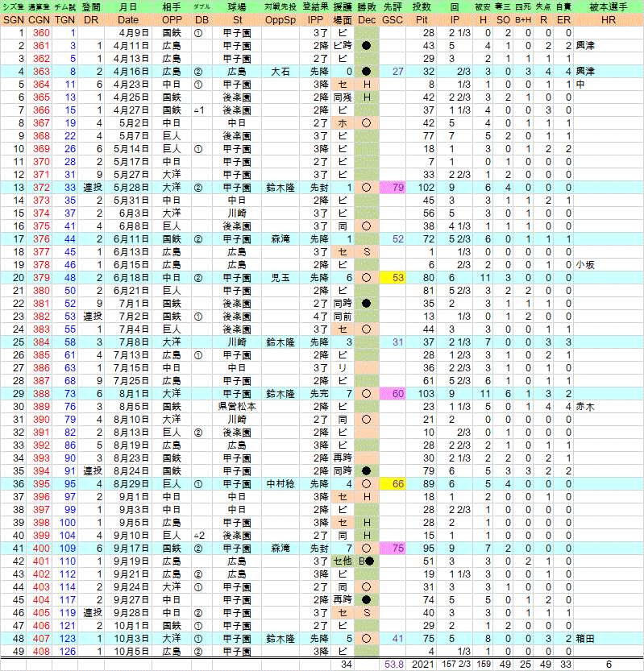The image size is (644, 671).
Task: Select the OPP column header
Action: pos(172,20)
